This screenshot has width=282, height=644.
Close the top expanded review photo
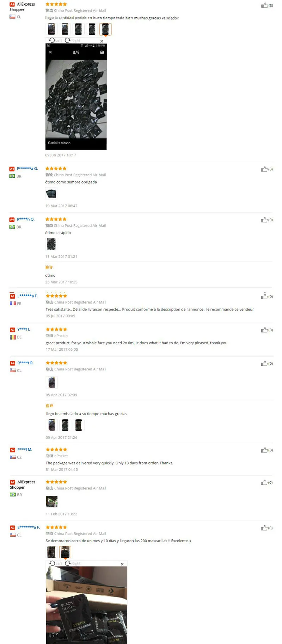(102, 41)
